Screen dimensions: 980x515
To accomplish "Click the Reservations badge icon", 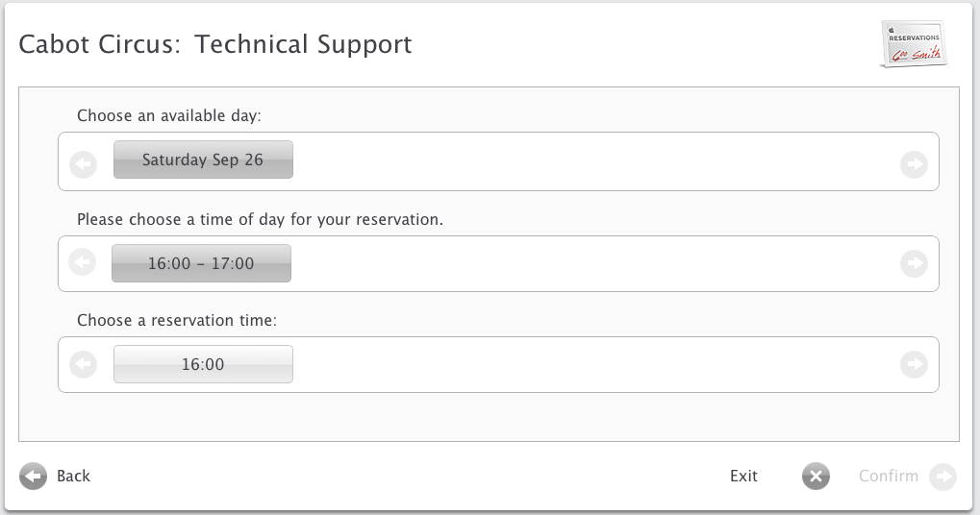I will tap(914, 44).
